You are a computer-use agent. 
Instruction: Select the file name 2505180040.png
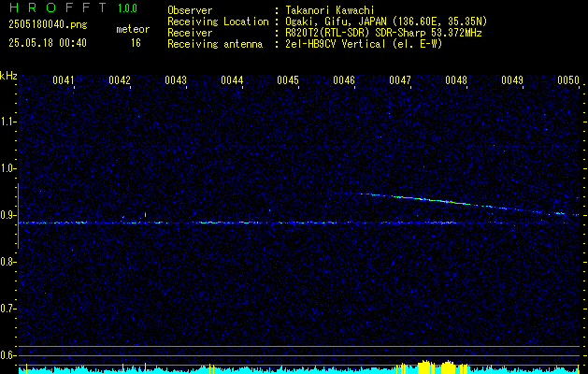[x=48, y=25]
